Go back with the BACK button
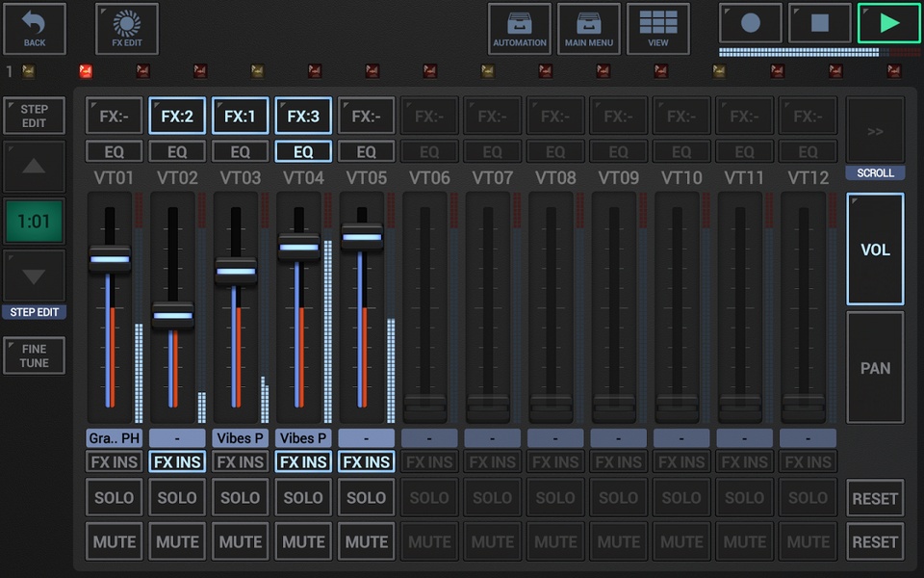Screen dimensions: 924x578 click(35, 28)
